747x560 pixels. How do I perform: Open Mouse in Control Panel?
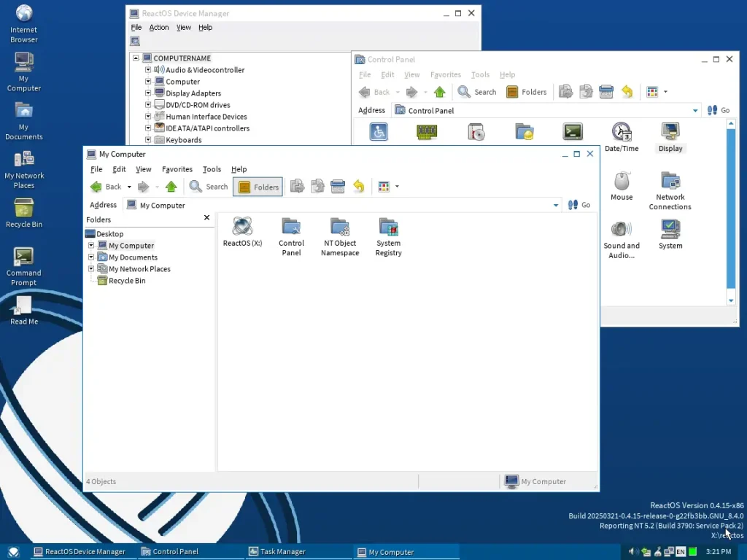point(622,186)
